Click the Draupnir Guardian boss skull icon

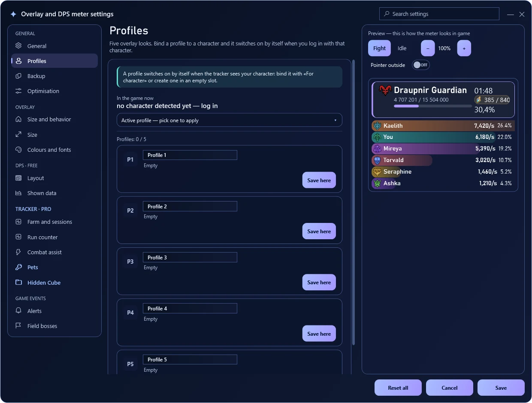385,90
